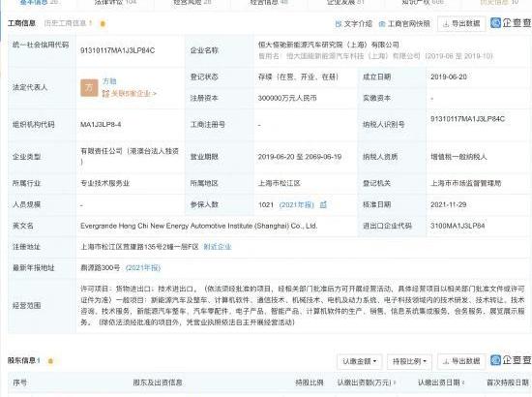
Task: Open the 法律诉讼 tab
Action: [115, 2]
